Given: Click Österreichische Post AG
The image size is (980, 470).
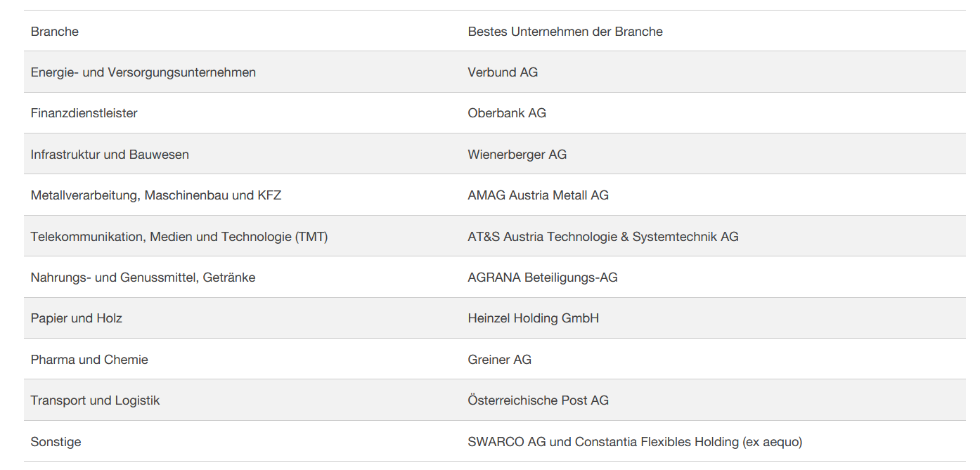Looking at the screenshot, I should [539, 400].
